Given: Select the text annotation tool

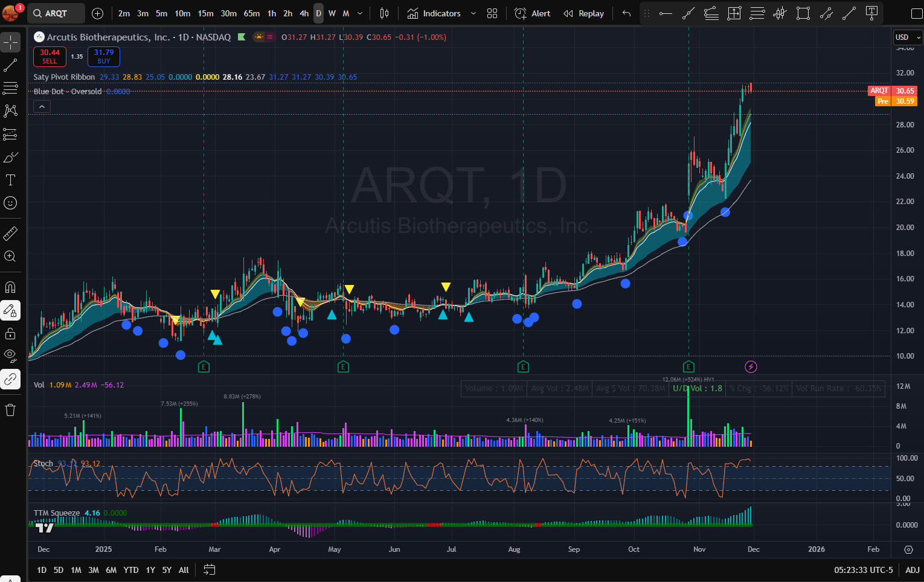Looking at the screenshot, I should coord(10,180).
